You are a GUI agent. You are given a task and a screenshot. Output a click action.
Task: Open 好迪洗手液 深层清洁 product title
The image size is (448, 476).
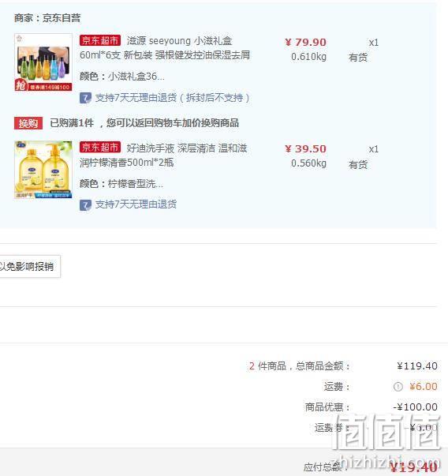click(x=163, y=156)
